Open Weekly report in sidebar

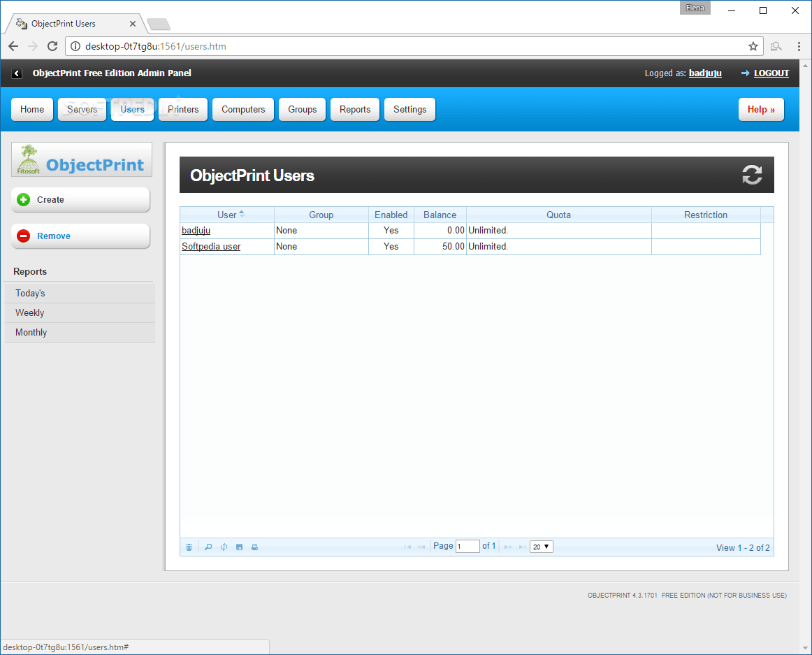(80, 313)
